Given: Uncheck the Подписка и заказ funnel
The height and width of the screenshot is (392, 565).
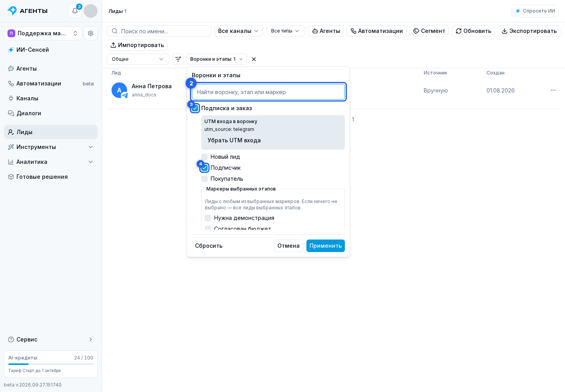Looking at the screenshot, I should tap(195, 108).
